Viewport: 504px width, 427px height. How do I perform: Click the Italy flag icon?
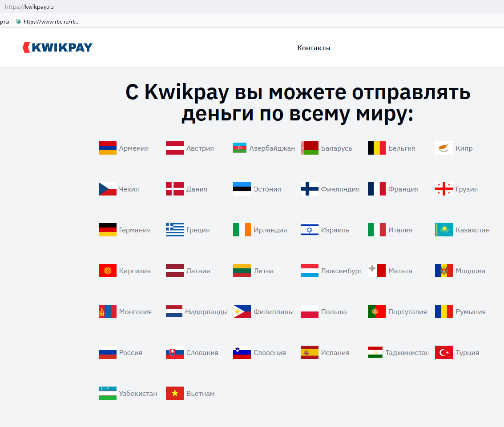pos(377,230)
